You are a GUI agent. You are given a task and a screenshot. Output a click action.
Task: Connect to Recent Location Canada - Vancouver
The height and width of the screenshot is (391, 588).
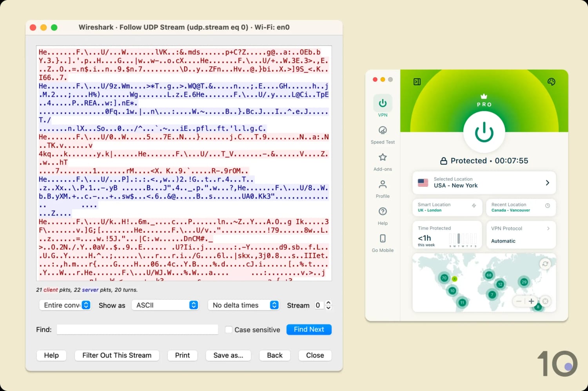[x=521, y=207]
